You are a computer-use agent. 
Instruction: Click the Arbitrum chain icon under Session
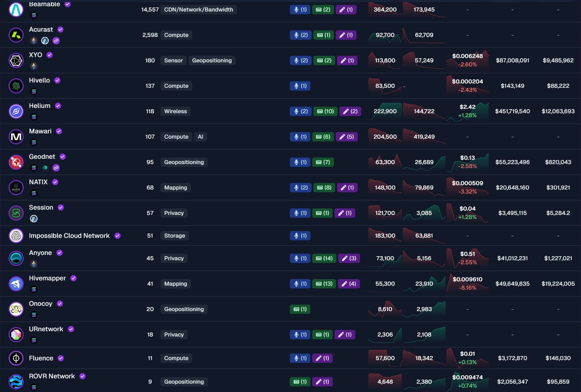(34, 219)
